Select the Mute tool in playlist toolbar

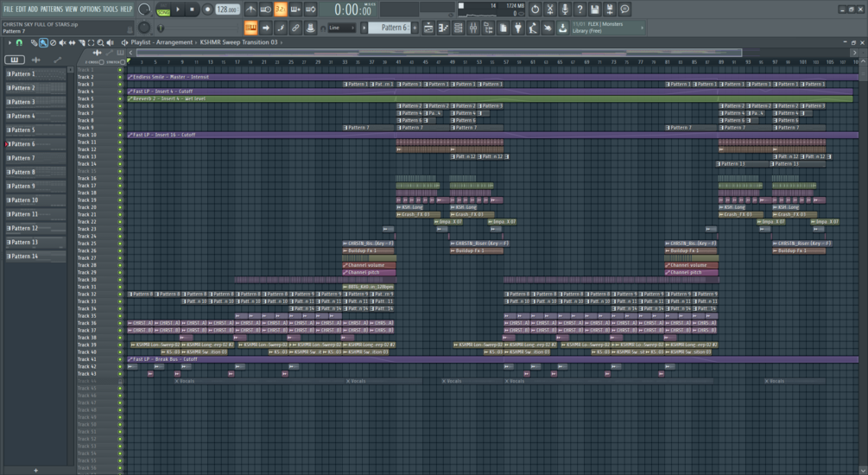[x=62, y=42]
